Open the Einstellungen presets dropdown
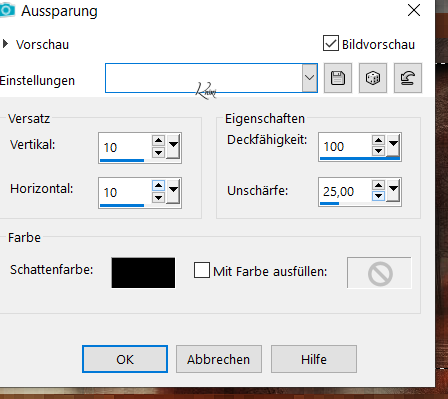The height and width of the screenshot is (399, 448). (x=309, y=78)
